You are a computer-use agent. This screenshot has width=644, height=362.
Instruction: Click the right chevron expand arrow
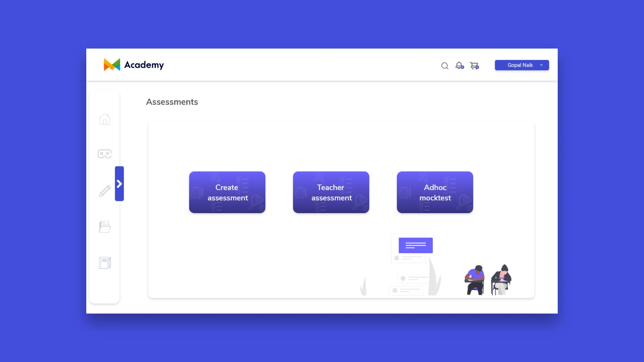(x=120, y=183)
